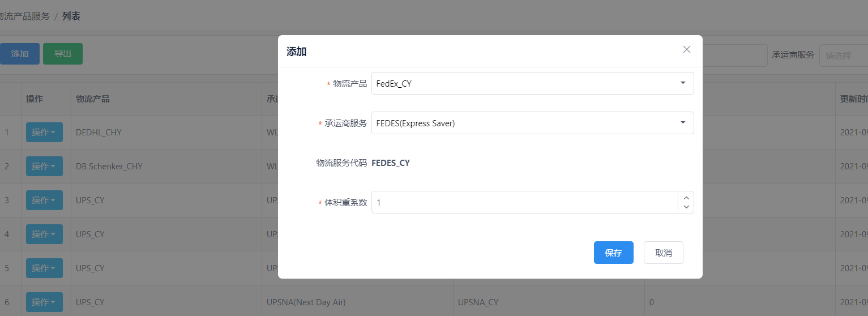Open 操作 dropdown in row 5
The height and width of the screenshot is (316, 868).
click(44, 268)
